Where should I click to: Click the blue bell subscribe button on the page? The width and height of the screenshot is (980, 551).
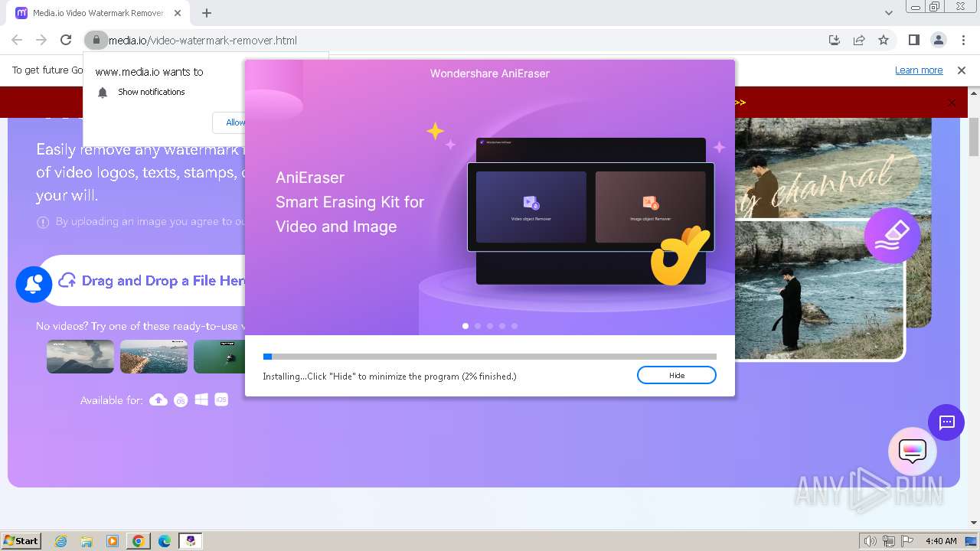(34, 285)
